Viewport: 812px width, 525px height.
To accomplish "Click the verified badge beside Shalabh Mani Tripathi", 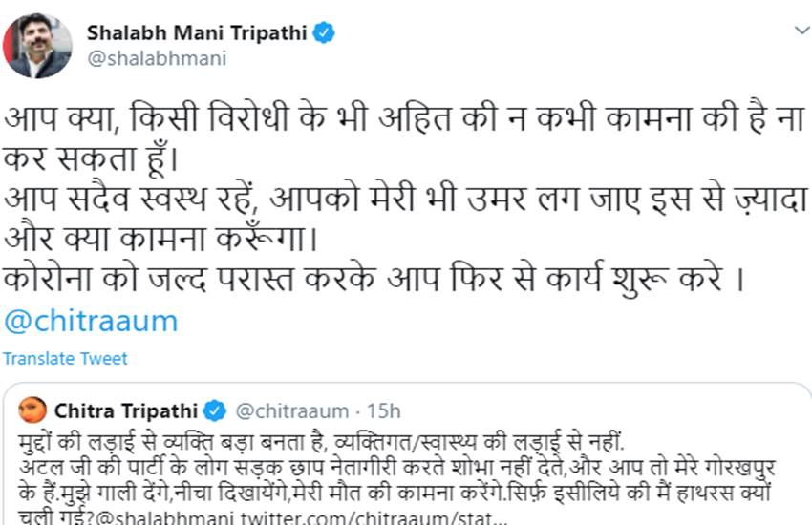I will (x=325, y=33).
